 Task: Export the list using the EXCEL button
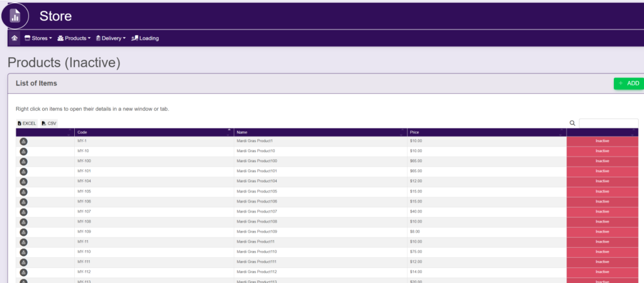click(27, 123)
